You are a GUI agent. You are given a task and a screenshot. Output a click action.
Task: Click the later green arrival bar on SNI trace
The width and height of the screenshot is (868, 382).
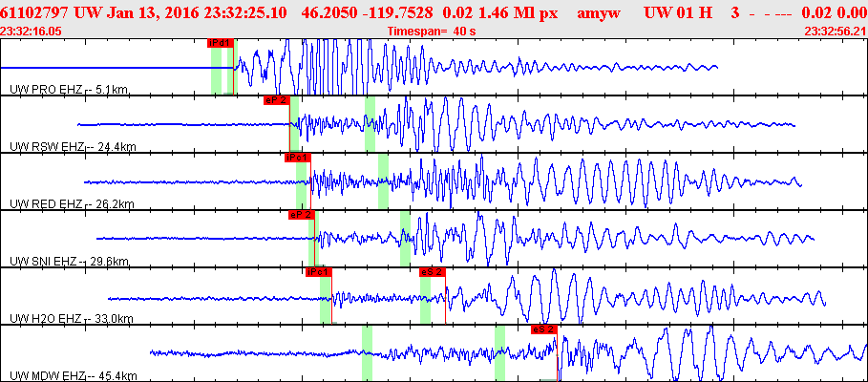click(405, 238)
